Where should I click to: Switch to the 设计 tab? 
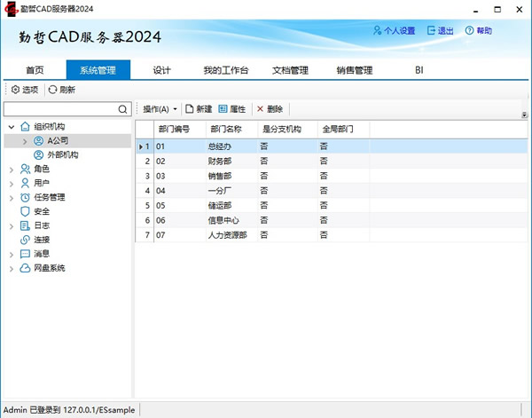161,70
